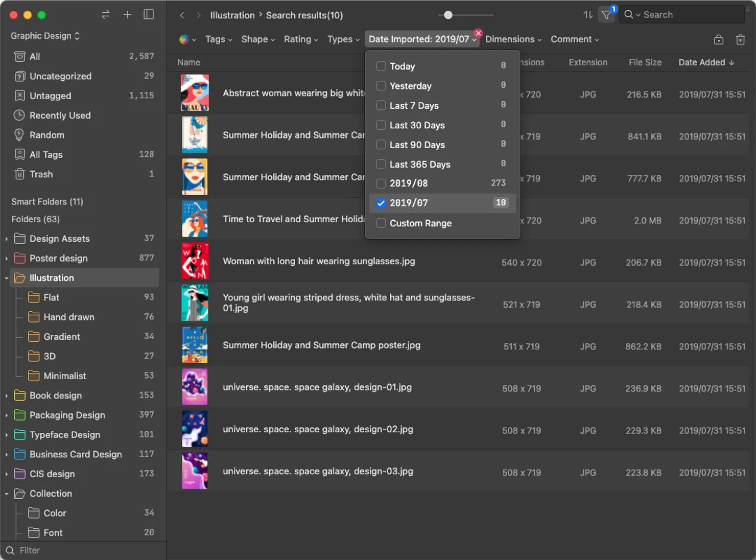Check the Last 90 Days option
Viewport: 756px width, 560px height.
point(381,145)
